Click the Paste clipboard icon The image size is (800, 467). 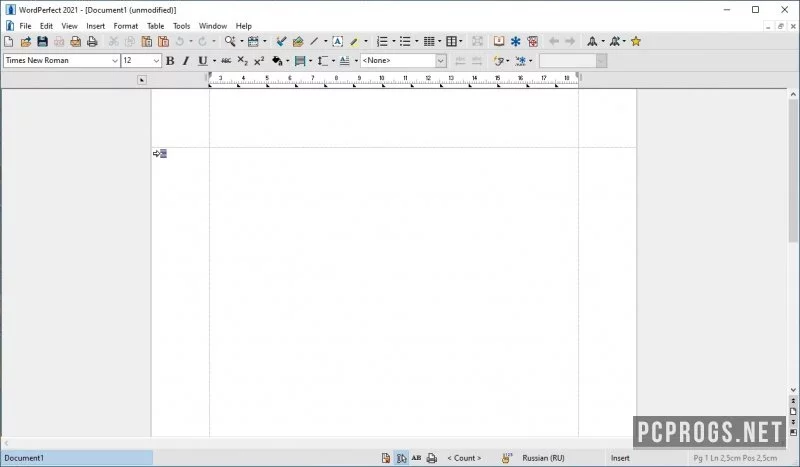146,42
